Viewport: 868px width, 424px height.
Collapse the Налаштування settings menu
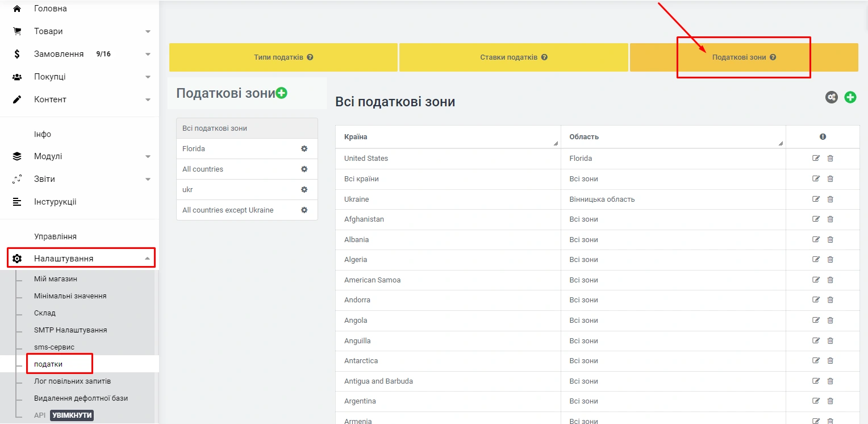tap(148, 259)
